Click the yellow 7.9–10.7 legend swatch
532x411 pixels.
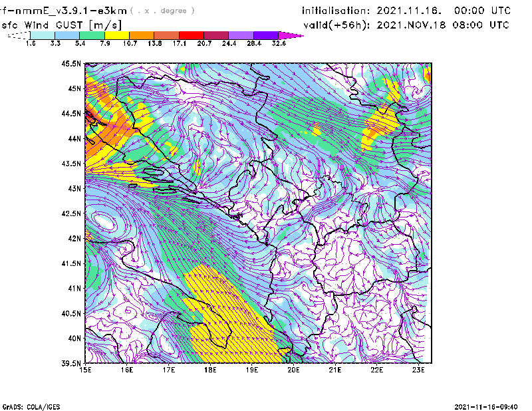pos(117,35)
